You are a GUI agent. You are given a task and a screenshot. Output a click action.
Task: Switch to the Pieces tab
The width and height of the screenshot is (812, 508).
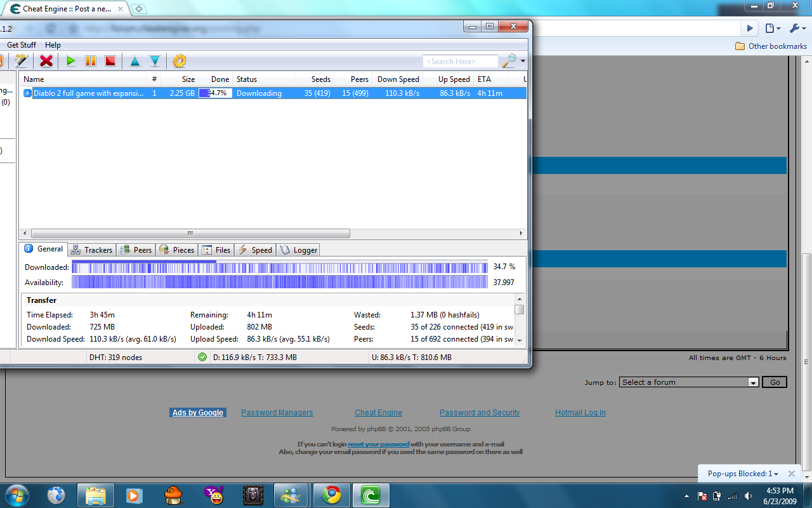(177, 250)
